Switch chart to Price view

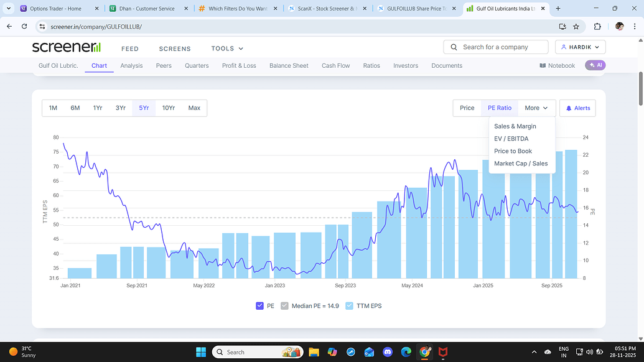(467, 108)
